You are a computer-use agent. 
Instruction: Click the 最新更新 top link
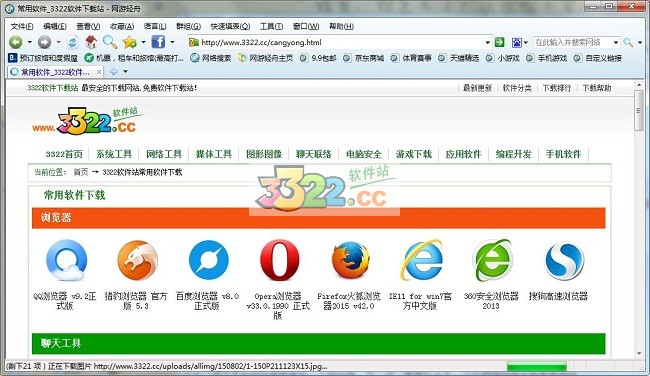(477, 88)
